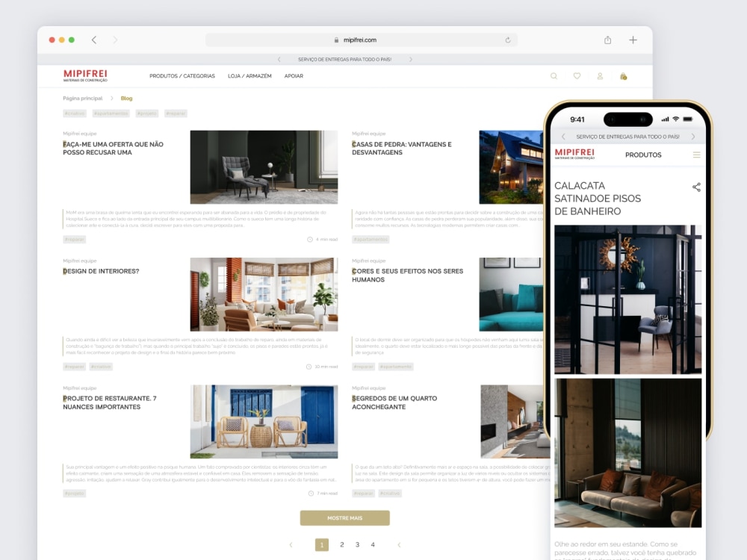Viewport: 747px width, 560px height.
Task: Show next announcement in desktop banner
Action: [411, 60]
